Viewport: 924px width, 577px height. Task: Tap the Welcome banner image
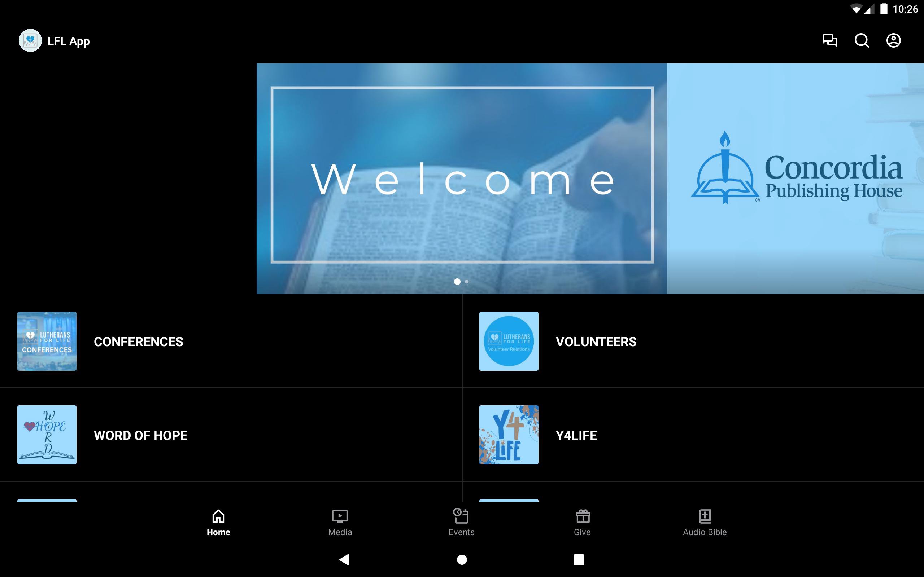tap(462, 176)
